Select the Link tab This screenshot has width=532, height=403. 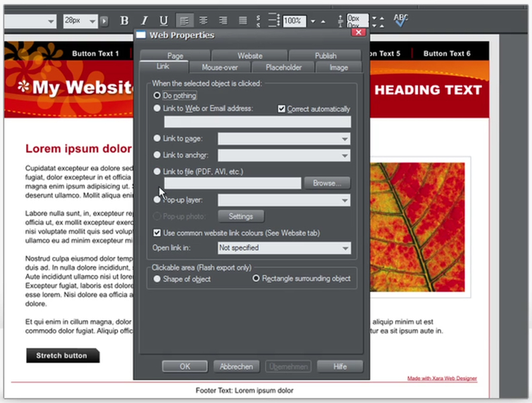[163, 66]
